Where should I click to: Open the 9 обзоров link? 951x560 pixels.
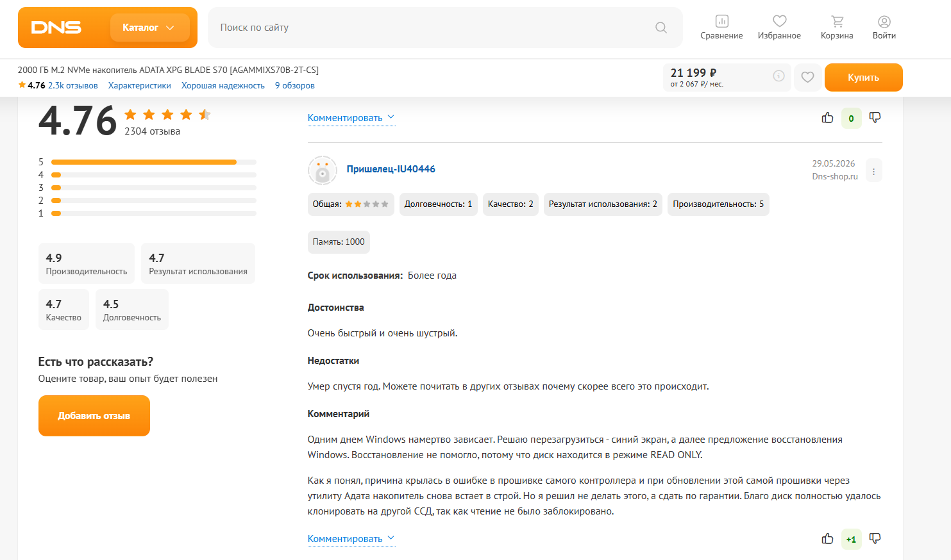pyautogui.click(x=294, y=85)
